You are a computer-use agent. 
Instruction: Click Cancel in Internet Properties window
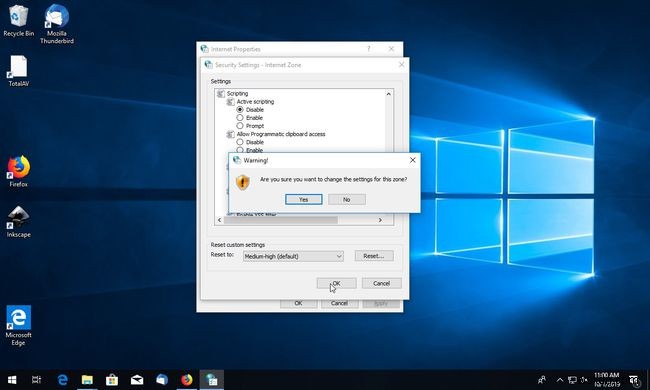(339, 303)
